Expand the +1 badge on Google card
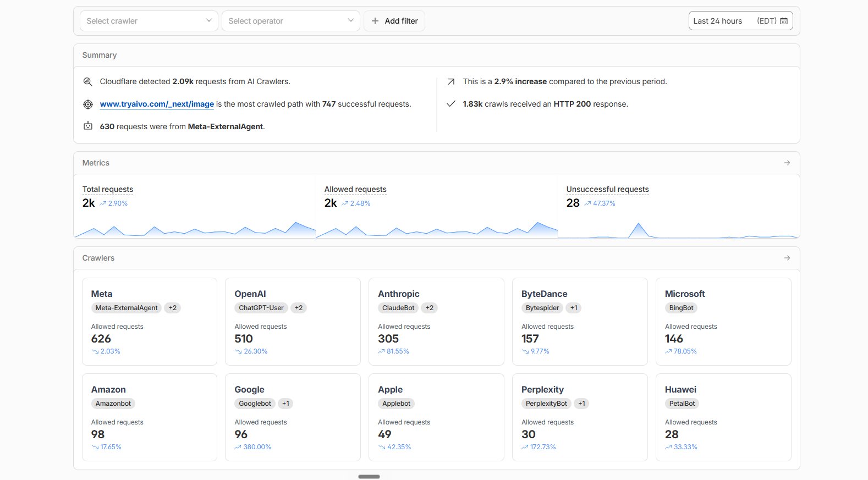 [x=285, y=404]
